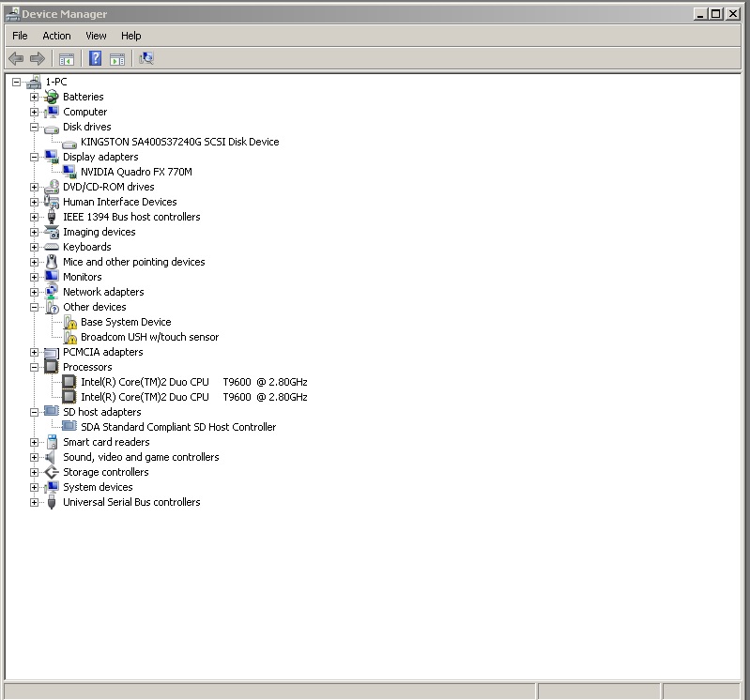The height and width of the screenshot is (700, 750).
Task: Select SDA Standard Compliant SD Host Controller
Action: 178,427
